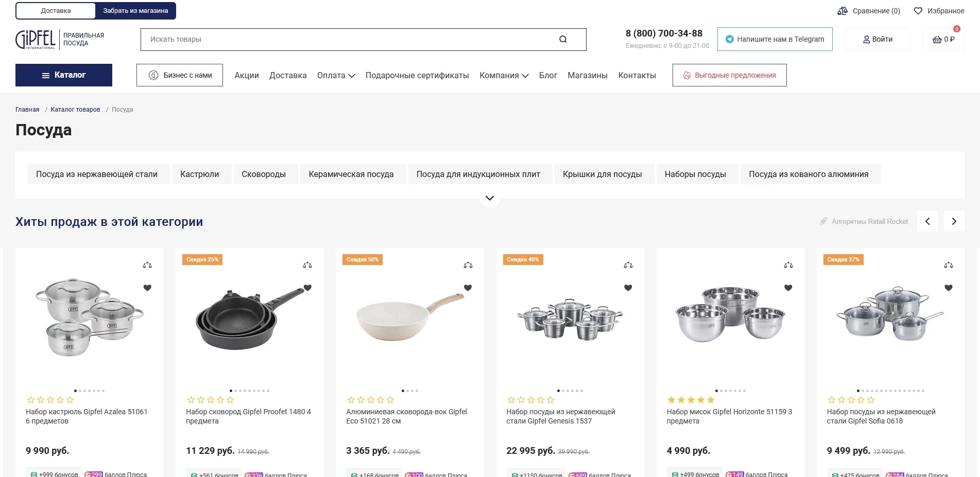Open the Каталог menu
The height and width of the screenshot is (477, 980).
(64, 75)
